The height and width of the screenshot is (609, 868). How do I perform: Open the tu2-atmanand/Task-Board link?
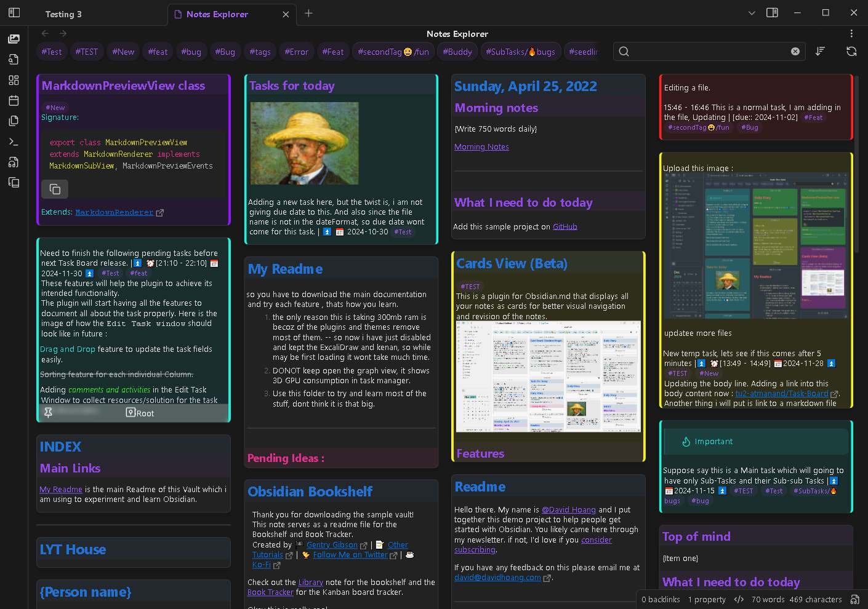point(782,393)
